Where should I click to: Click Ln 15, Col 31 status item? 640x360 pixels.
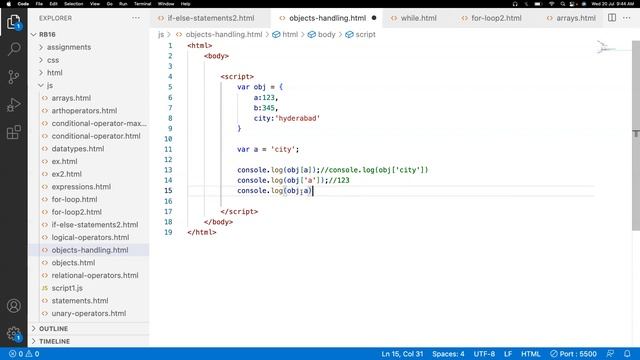tap(402, 354)
